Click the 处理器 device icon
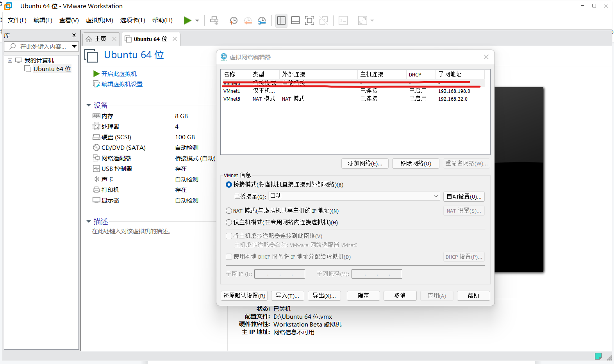The height and width of the screenshot is (364, 614). (96, 126)
